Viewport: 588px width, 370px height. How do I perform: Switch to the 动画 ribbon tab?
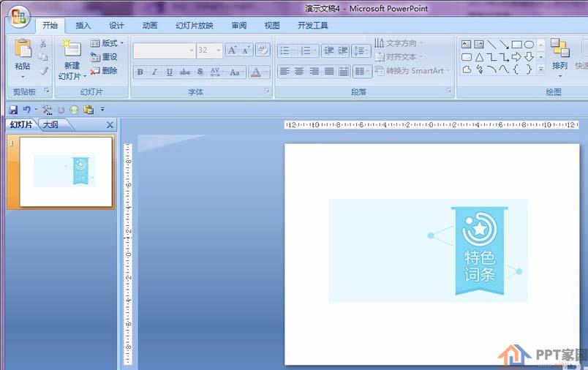[x=150, y=26]
